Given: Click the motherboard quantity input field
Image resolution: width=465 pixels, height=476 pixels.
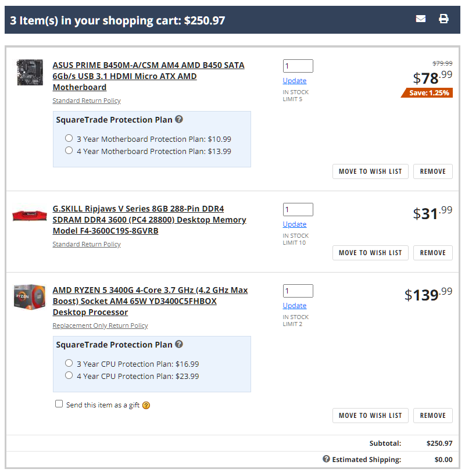Looking at the screenshot, I should click(298, 66).
